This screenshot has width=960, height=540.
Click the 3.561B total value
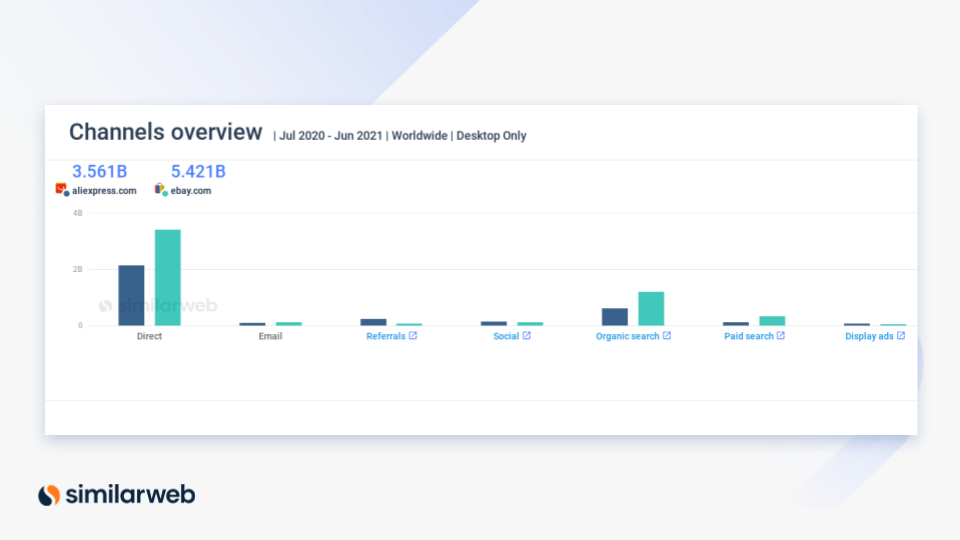tap(99, 171)
